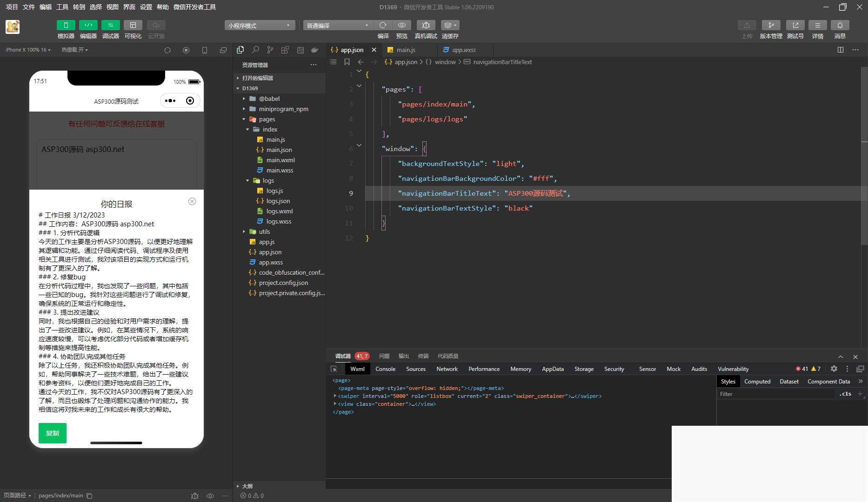Click the Styles filter input field
The height and width of the screenshot is (502, 868).
pos(776,394)
